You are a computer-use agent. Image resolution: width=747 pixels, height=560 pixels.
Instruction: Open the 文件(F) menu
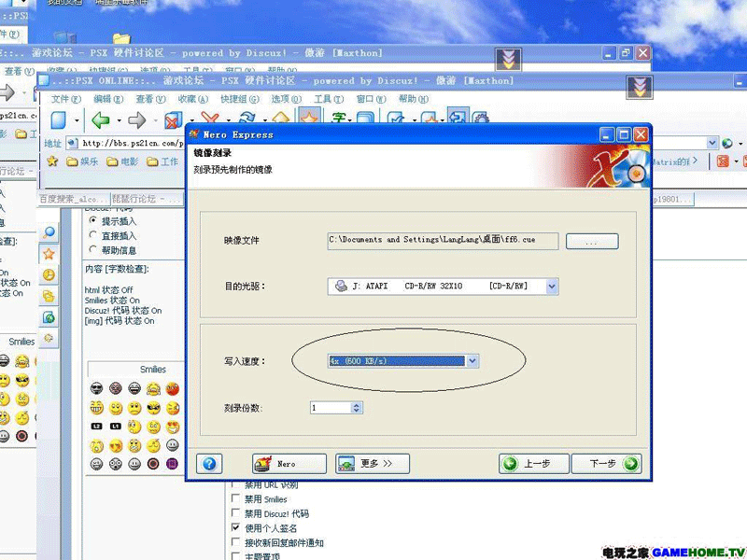pyautogui.click(x=66, y=99)
